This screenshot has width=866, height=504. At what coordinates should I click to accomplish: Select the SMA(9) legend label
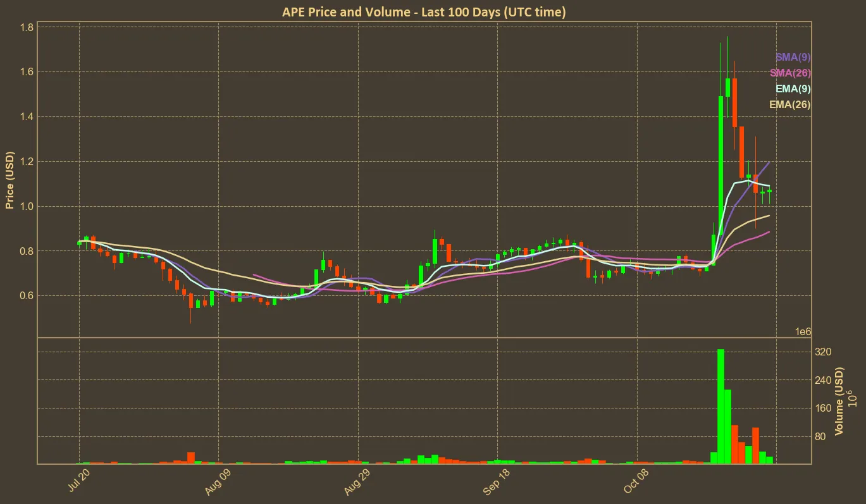[793, 57]
